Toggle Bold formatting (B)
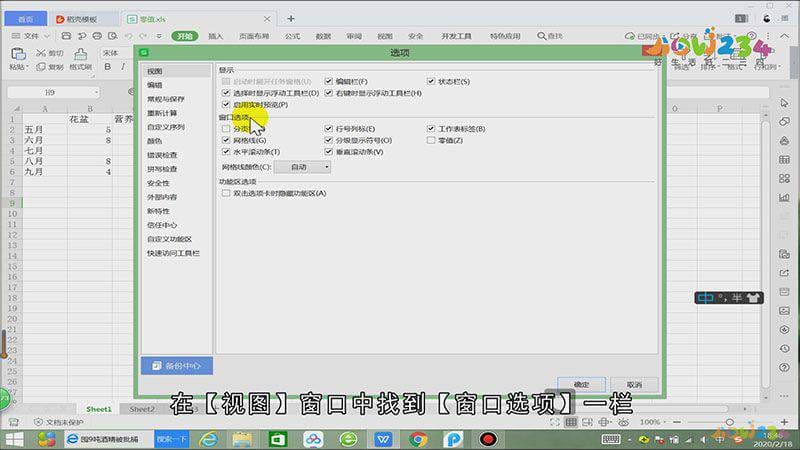Viewport: 800px width, 450px height. pyautogui.click(x=108, y=67)
